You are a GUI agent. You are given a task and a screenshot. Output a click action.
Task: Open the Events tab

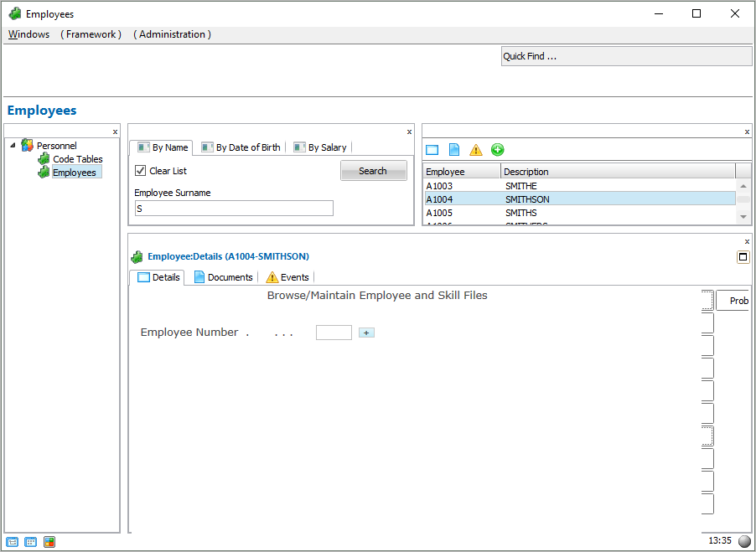(x=287, y=277)
